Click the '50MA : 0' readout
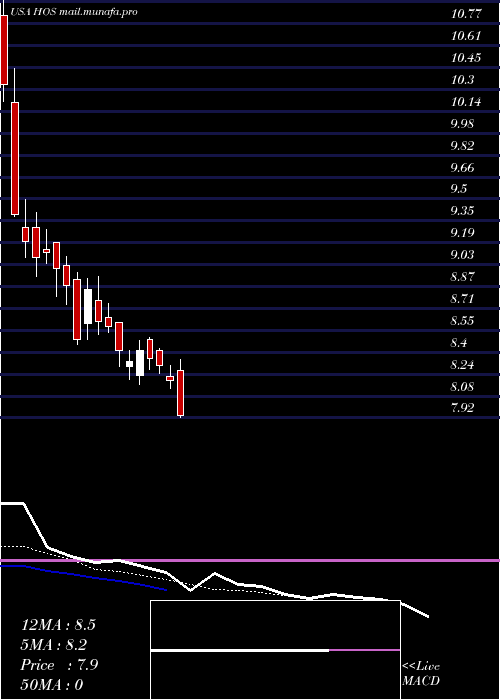 click(52, 685)
